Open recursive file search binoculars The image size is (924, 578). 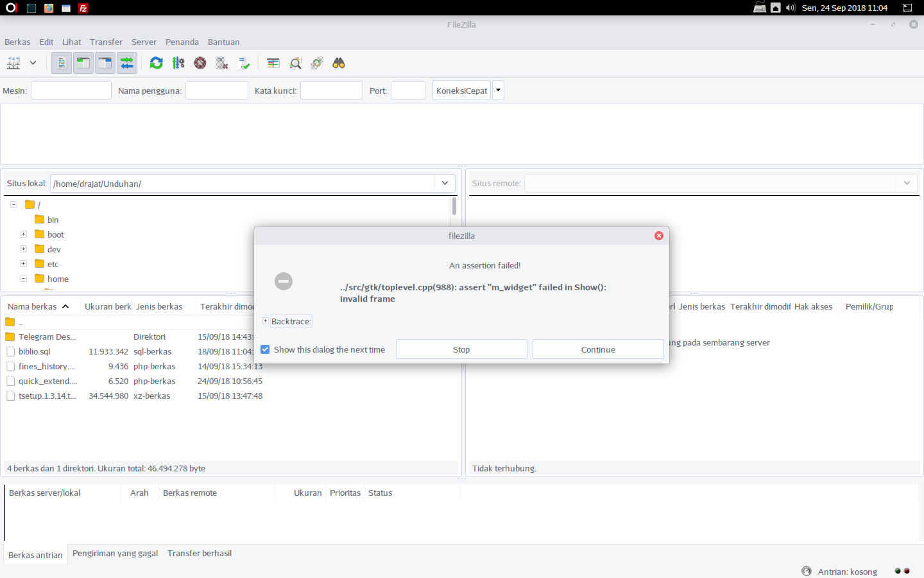[339, 63]
